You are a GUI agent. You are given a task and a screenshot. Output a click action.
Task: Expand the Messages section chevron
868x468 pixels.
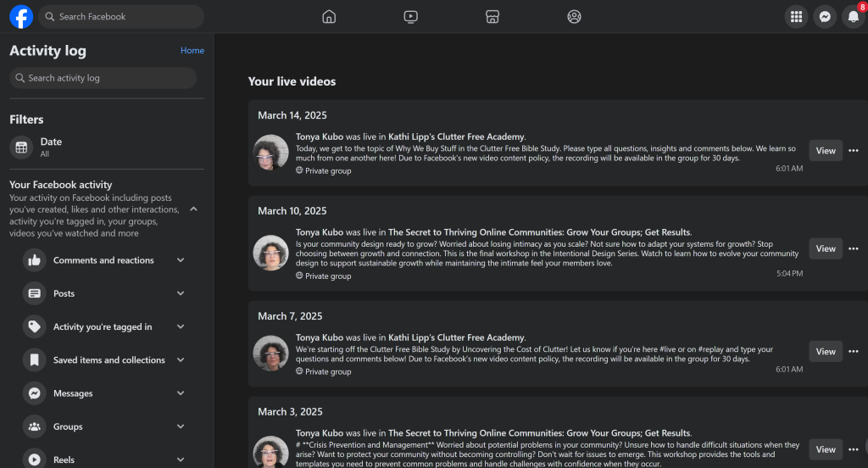[181, 393]
